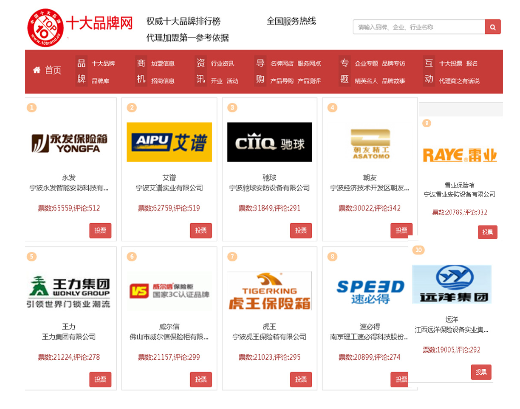Click the CIIQ 驰球 black logo
The height and width of the screenshot is (409, 520).
tap(269, 142)
